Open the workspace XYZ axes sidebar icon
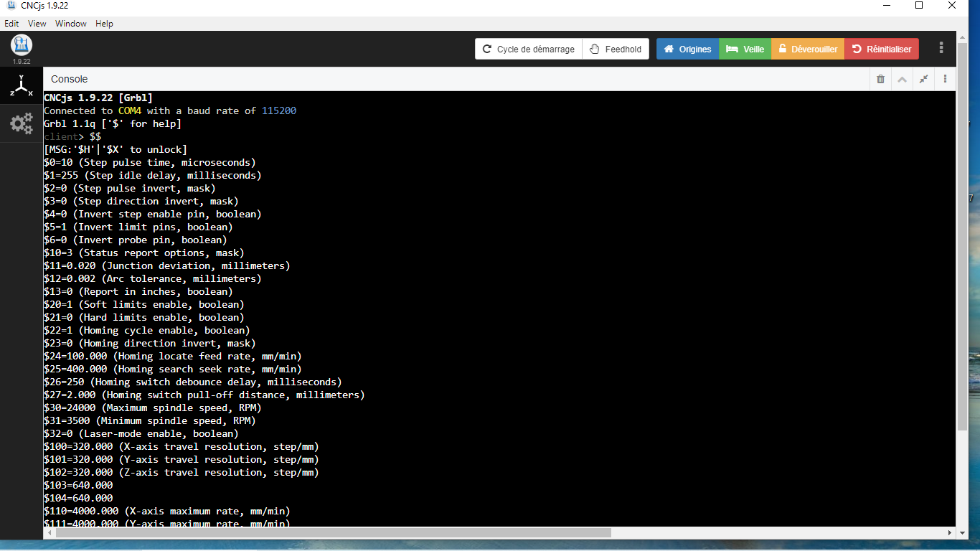This screenshot has width=980, height=551. 22,86
